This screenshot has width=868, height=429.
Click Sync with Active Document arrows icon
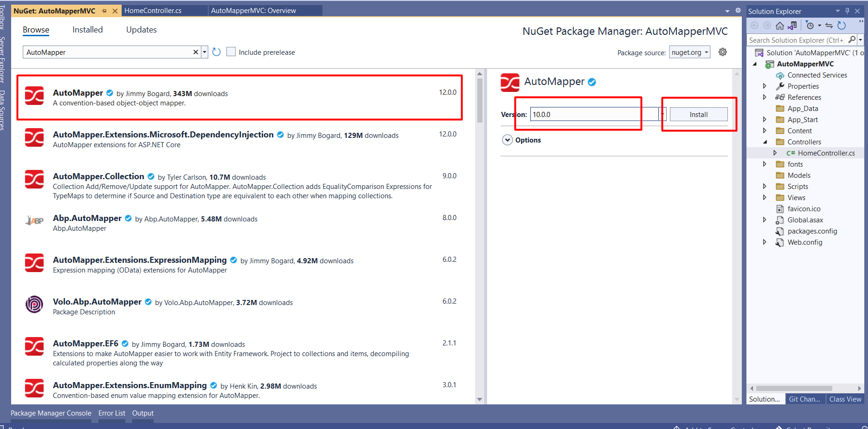pos(829,26)
